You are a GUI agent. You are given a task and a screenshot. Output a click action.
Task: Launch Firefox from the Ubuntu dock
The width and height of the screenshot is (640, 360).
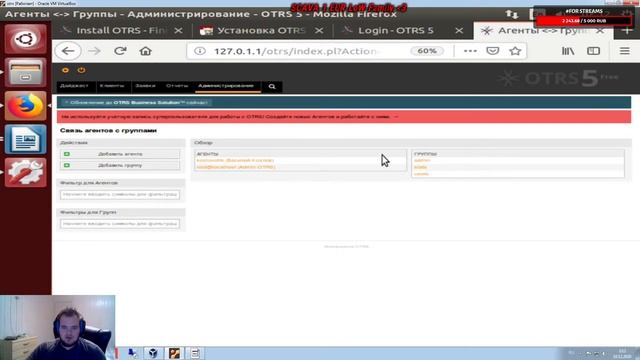[x=25, y=106]
